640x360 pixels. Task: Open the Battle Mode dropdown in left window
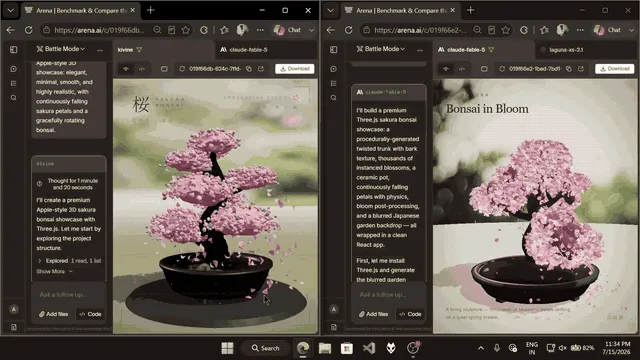point(60,49)
